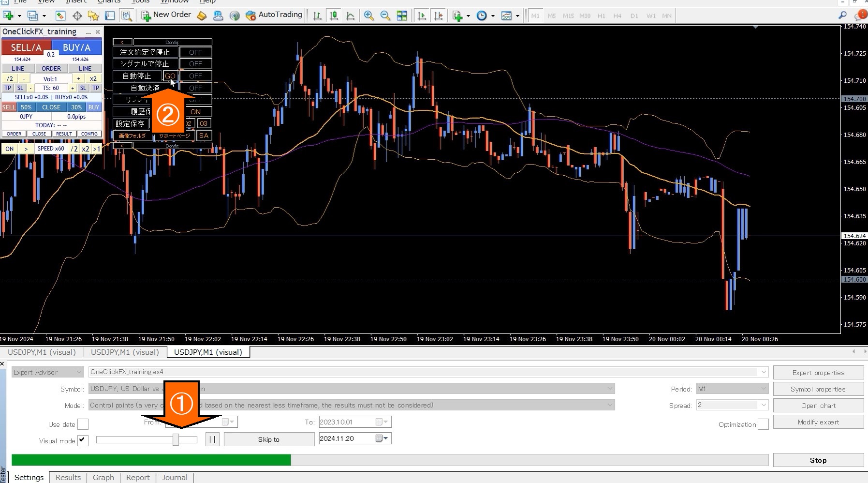This screenshot has width=868, height=483.
Task: Tick the Optimization checkbox
Action: pos(763,424)
